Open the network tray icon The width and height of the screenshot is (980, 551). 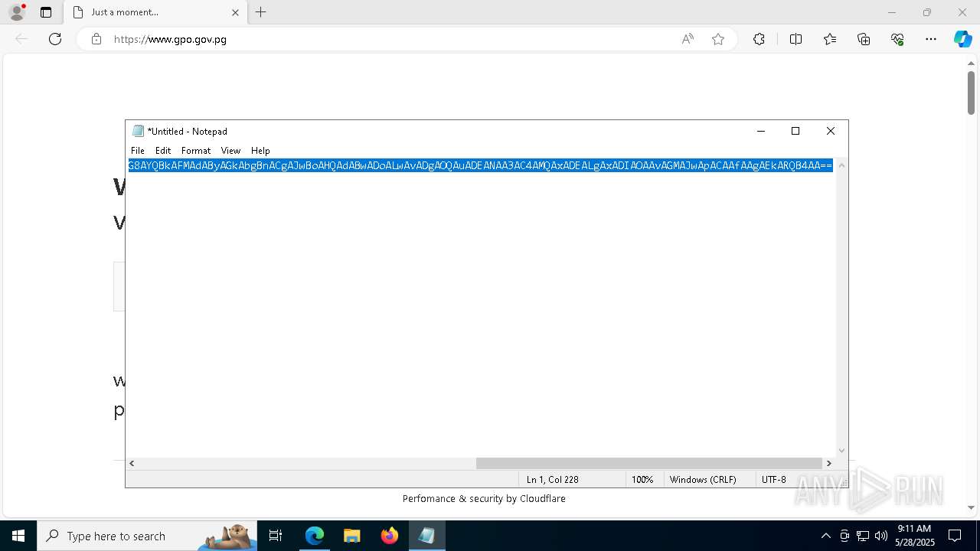[x=863, y=536]
